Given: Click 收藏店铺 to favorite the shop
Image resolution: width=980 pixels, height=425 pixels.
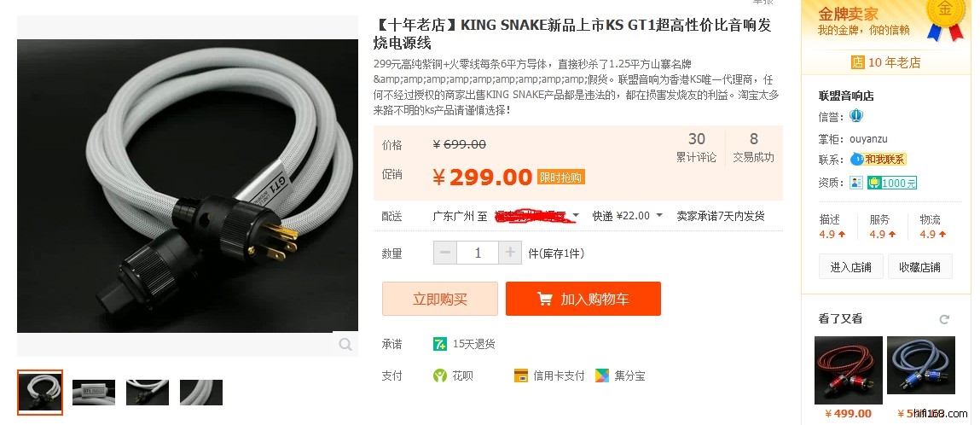Looking at the screenshot, I should 920,267.
